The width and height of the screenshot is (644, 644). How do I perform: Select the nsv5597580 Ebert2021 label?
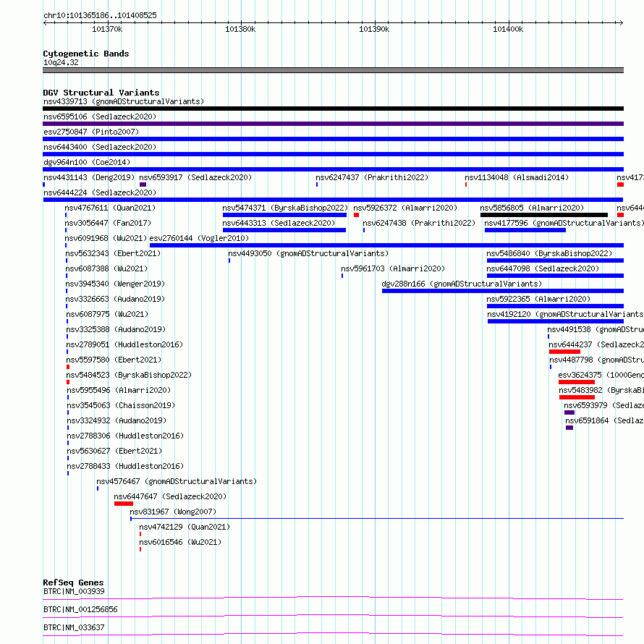(114, 360)
